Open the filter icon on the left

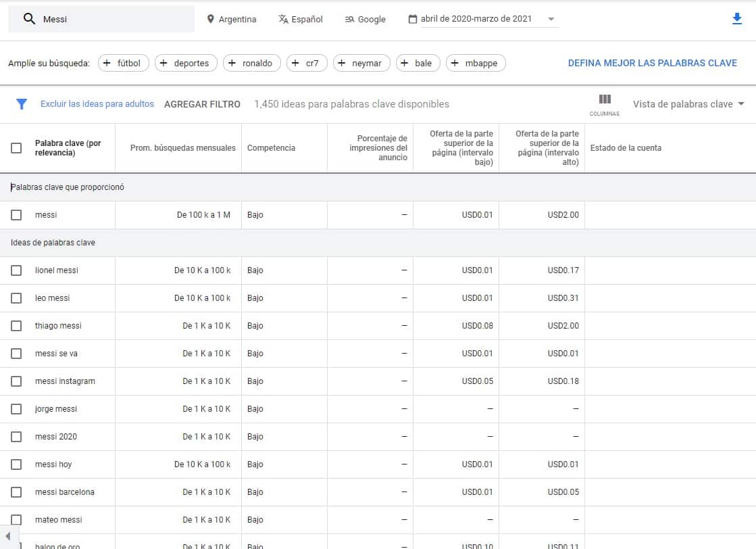[x=21, y=104]
